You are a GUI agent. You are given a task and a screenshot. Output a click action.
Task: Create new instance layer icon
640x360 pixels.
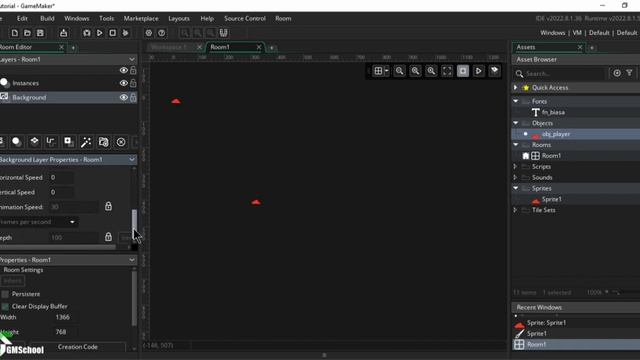point(16,142)
